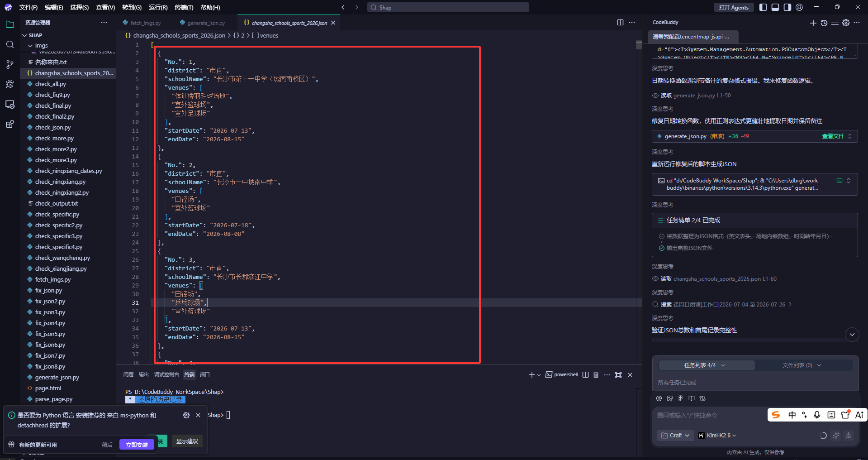This screenshot has width=868, height=460.
Task: Expand the task list 4/4 dropdown
Action: [x=707, y=365]
